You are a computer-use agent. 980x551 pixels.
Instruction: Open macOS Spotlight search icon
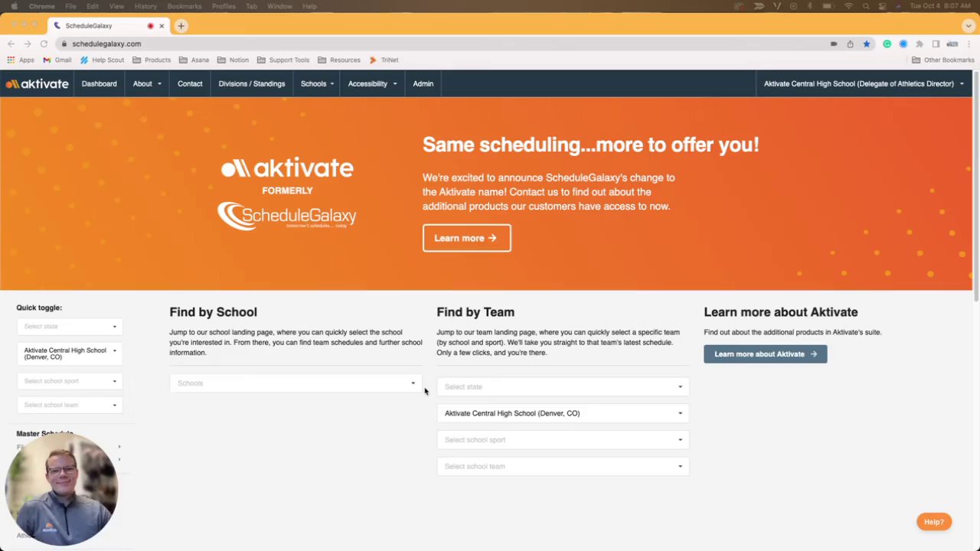[x=866, y=6]
